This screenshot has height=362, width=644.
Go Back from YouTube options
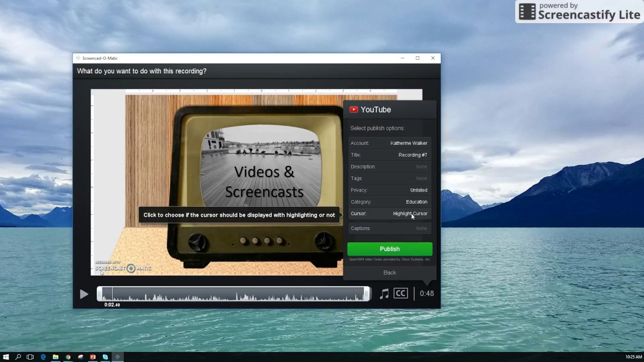(x=389, y=273)
